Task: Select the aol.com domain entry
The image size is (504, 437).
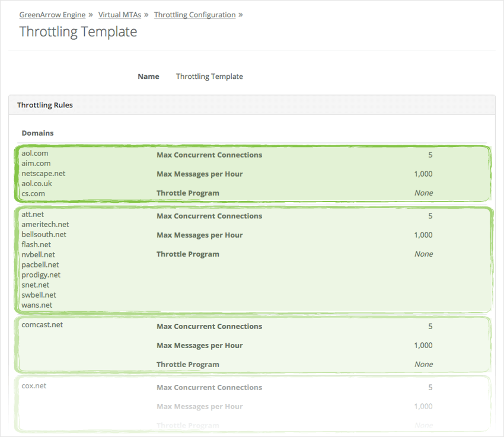Action: (x=35, y=154)
